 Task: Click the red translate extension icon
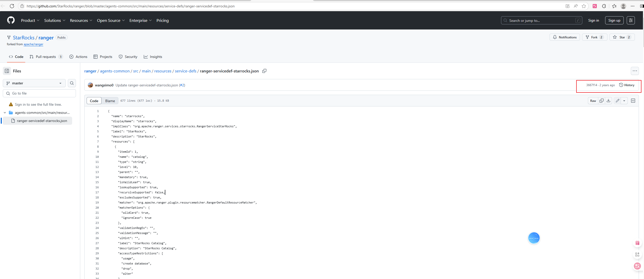click(595, 6)
